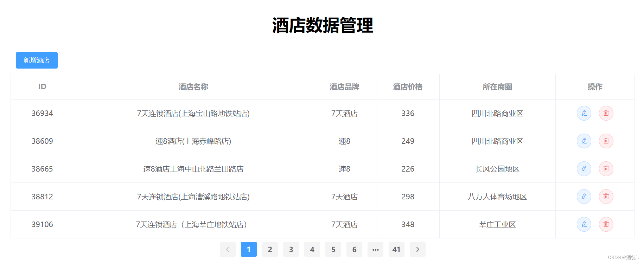This screenshot has width=644, height=263.
Task: Click price value 298
Action: pyautogui.click(x=408, y=197)
